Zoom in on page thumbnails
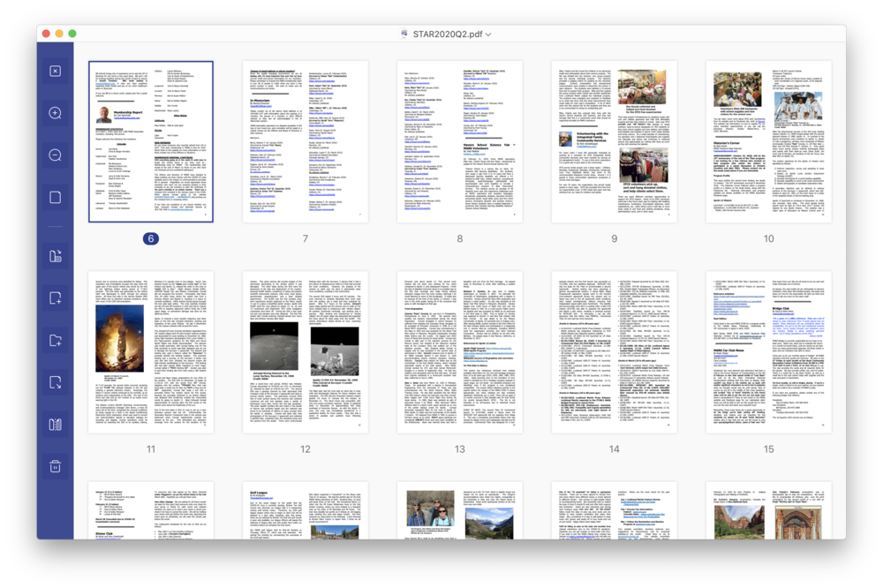This screenshot has height=588, width=883. (55, 113)
